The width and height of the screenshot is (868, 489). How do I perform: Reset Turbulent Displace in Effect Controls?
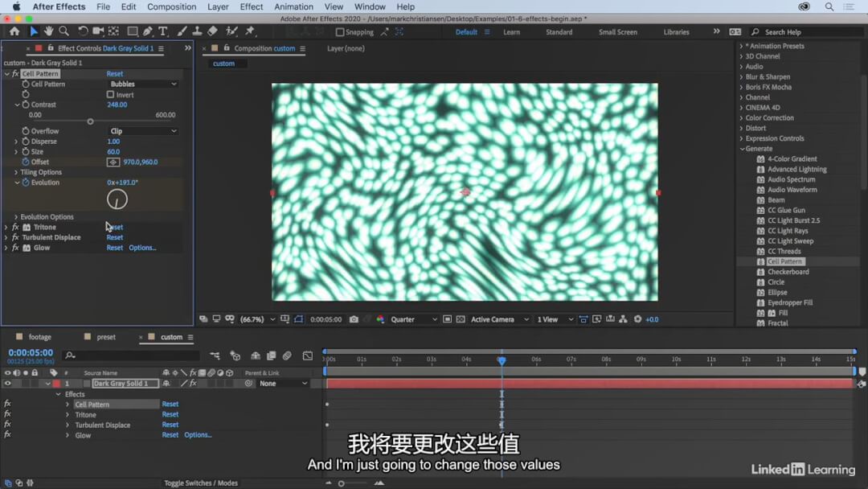click(115, 237)
